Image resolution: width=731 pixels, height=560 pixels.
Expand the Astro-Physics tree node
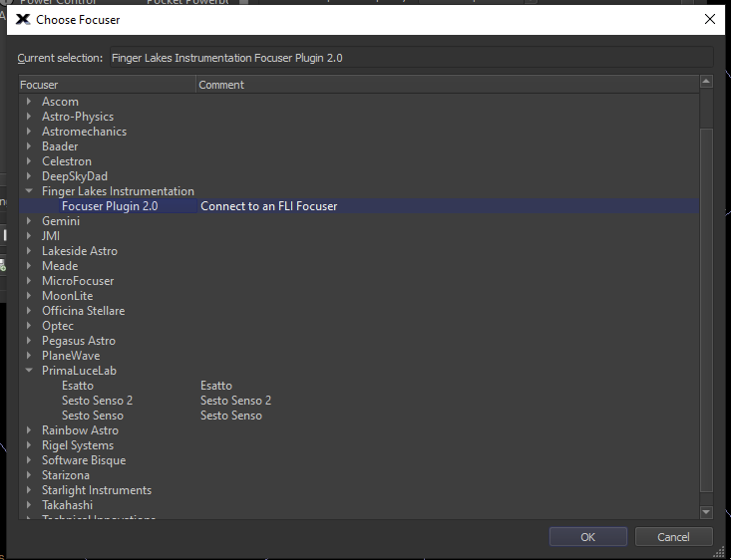29,116
